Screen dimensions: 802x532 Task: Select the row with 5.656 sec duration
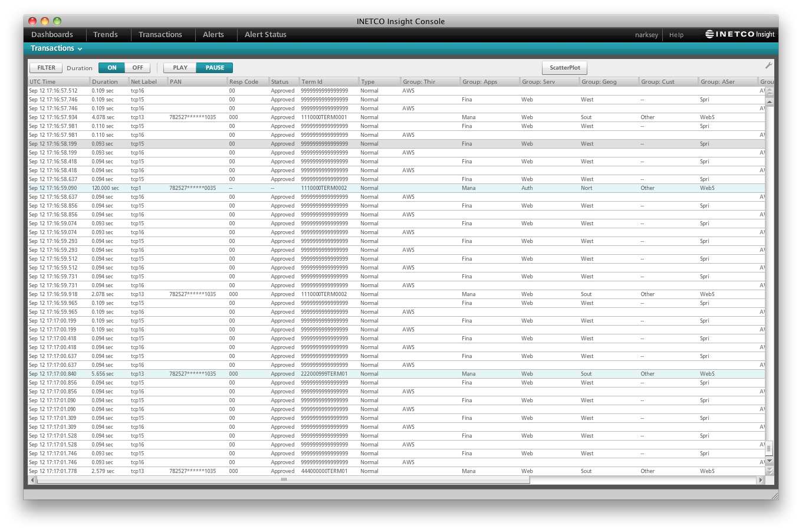397,374
